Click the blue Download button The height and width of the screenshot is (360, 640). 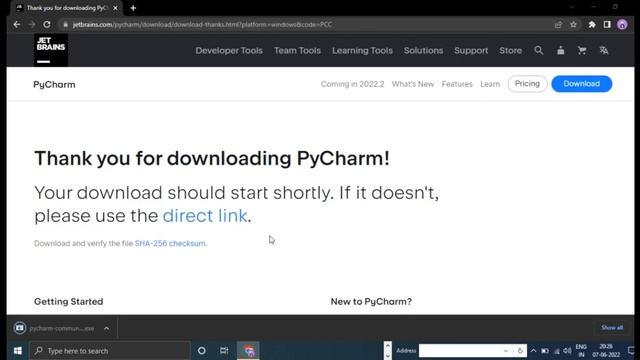(x=582, y=84)
